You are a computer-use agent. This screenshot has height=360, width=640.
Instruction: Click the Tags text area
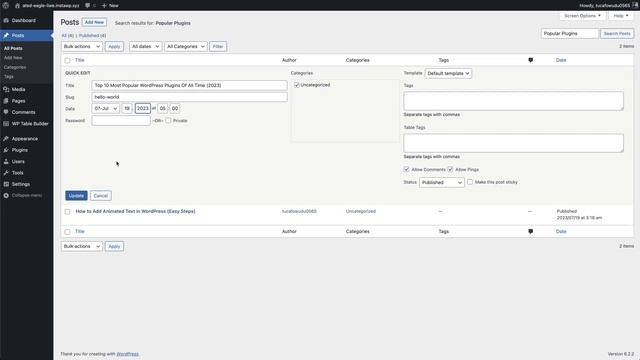(x=513, y=101)
